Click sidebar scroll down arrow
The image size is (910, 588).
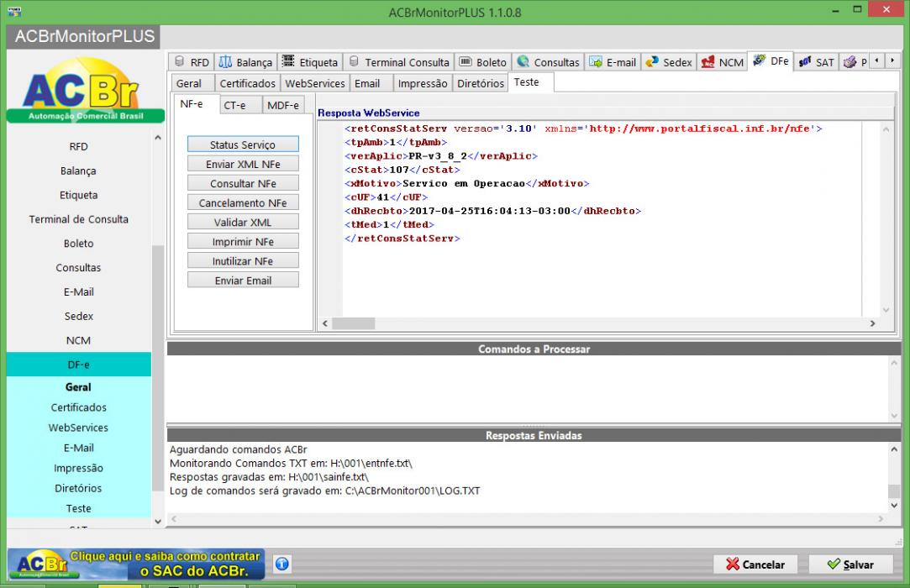[x=158, y=522]
